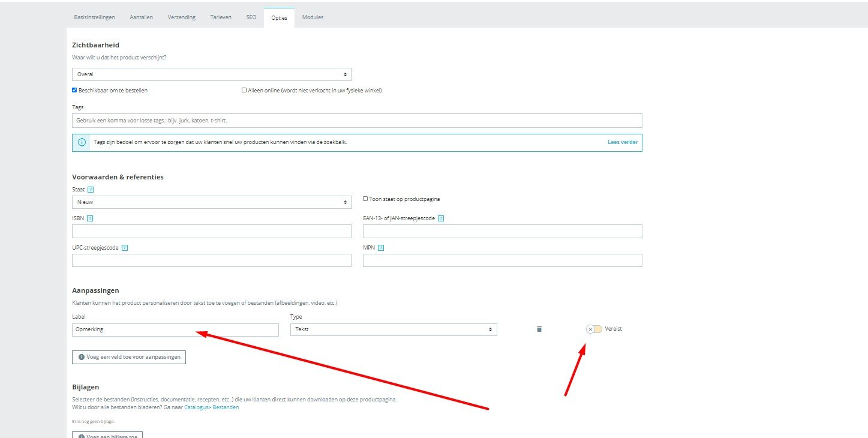Open the Catalogus> Bestanden link
Screen dimensions: 868x438
[212, 407]
